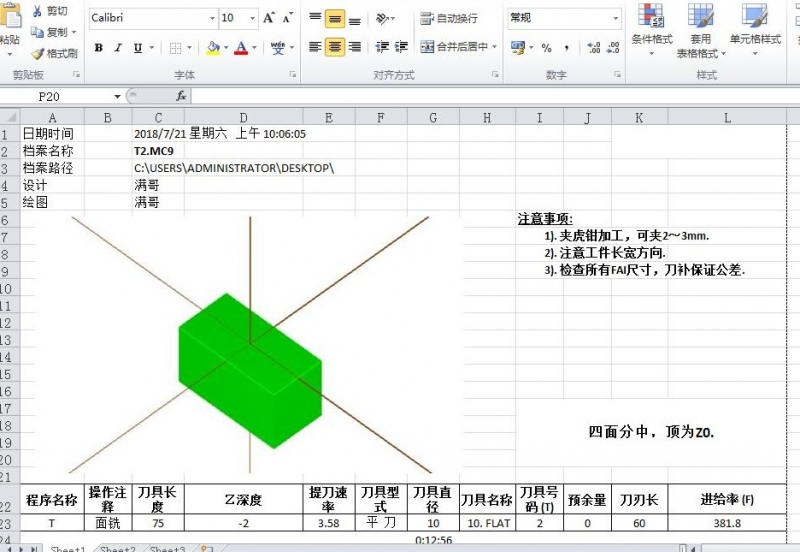Select the cell with 10. FLAT

(x=488, y=523)
